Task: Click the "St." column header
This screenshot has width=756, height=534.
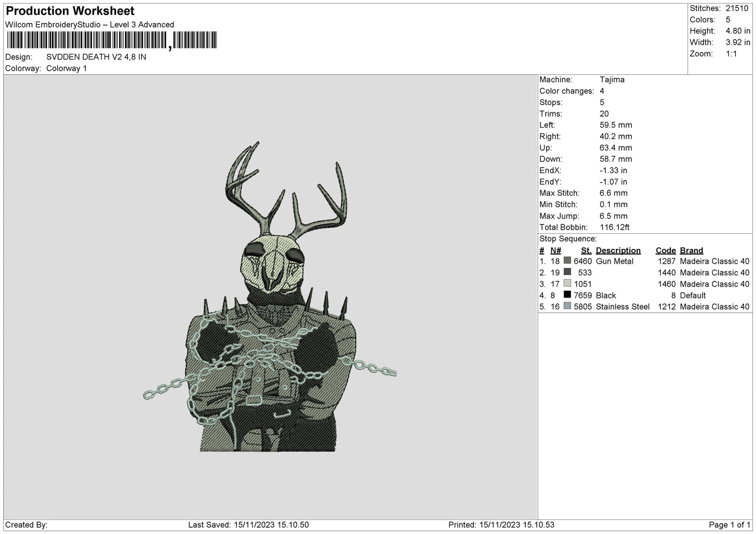Action: [586, 251]
